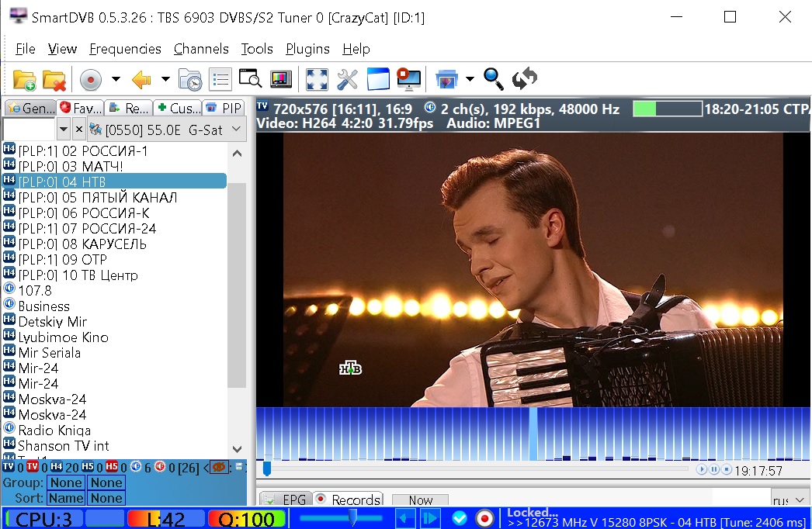Open the Frequencies menu
Viewport: 812px width, 529px height.
click(125, 49)
